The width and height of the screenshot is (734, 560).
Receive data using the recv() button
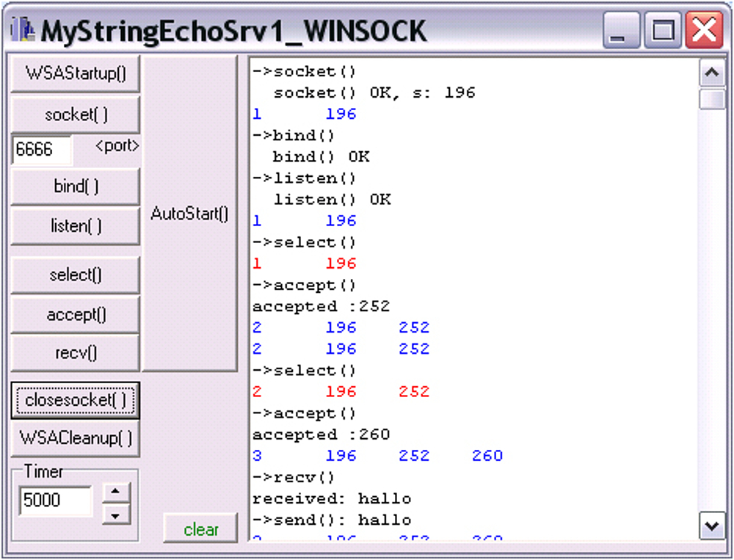[x=76, y=353]
